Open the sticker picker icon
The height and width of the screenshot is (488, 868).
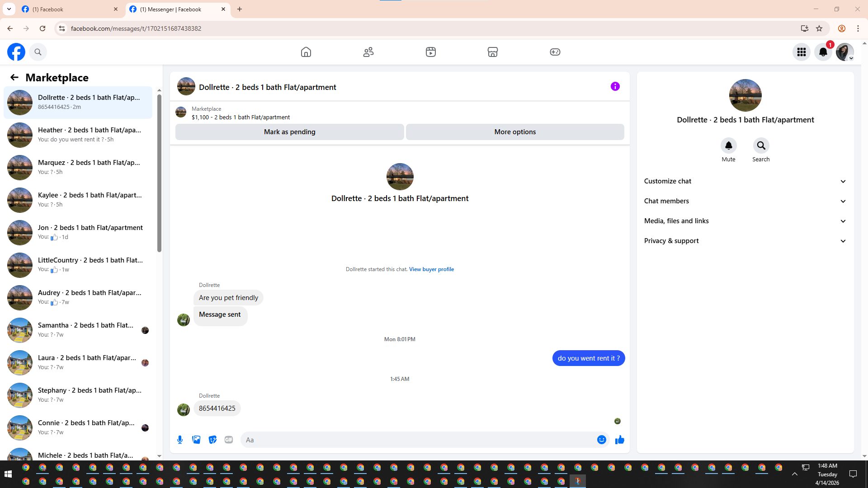coord(212,440)
